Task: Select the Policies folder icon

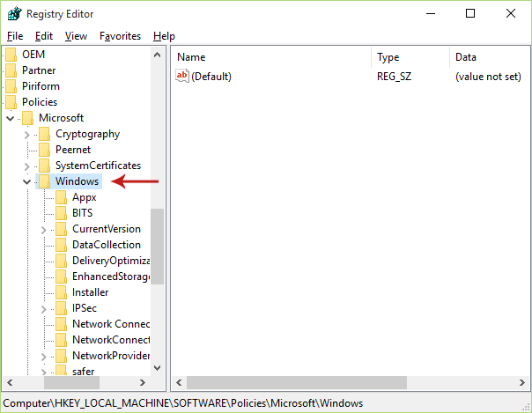Action: (11, 102)
